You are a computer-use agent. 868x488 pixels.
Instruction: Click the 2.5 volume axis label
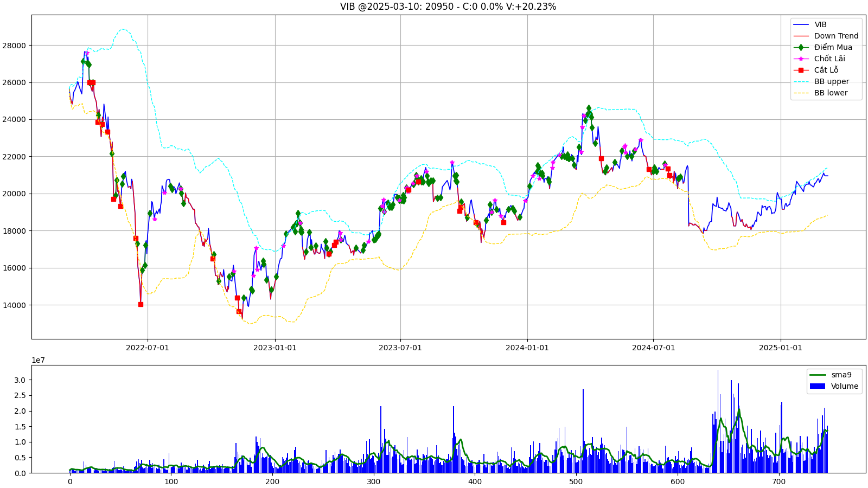click(x=20, y=396)
